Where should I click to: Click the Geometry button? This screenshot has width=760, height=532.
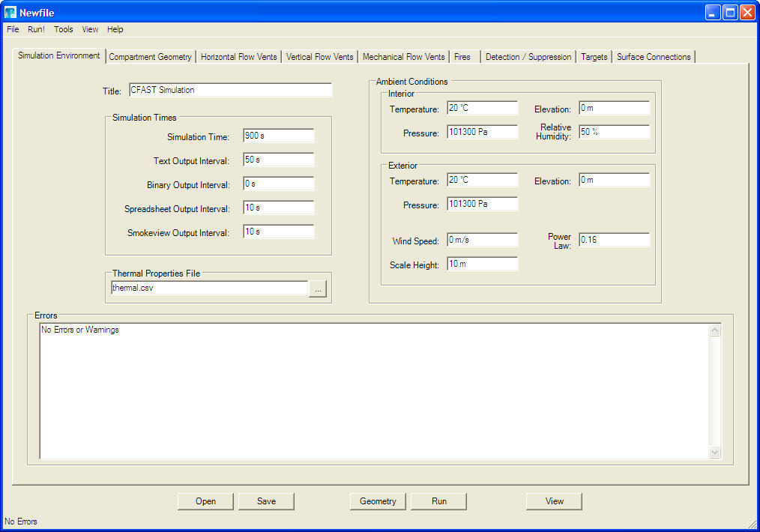coord(378,501)
